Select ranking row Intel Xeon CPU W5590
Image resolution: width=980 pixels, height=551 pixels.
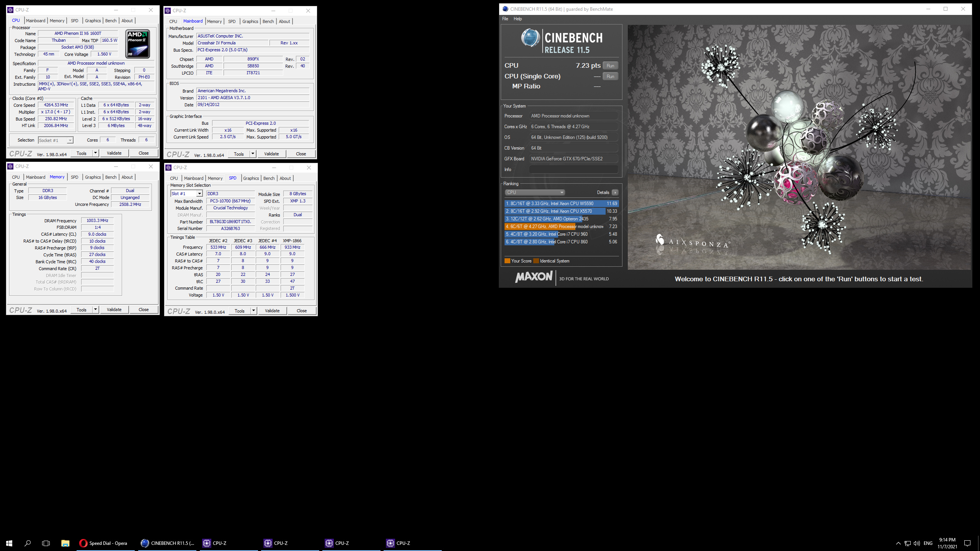[x=561, y=204]
